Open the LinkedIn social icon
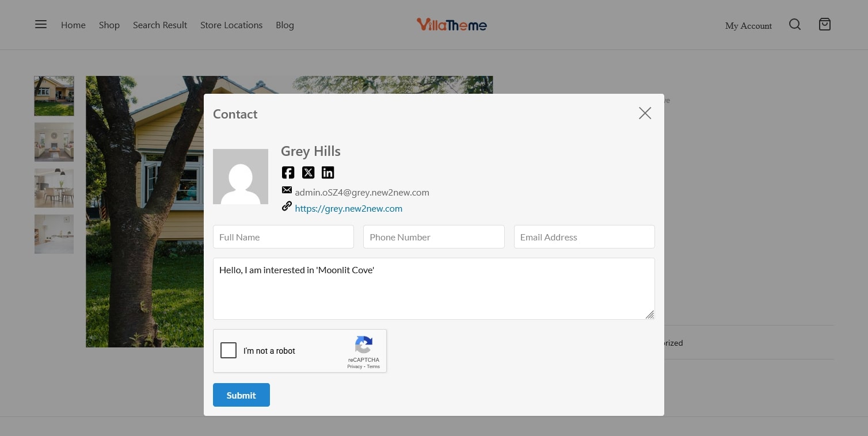Viewport: 868px width, 436px height. click(328, 173)
